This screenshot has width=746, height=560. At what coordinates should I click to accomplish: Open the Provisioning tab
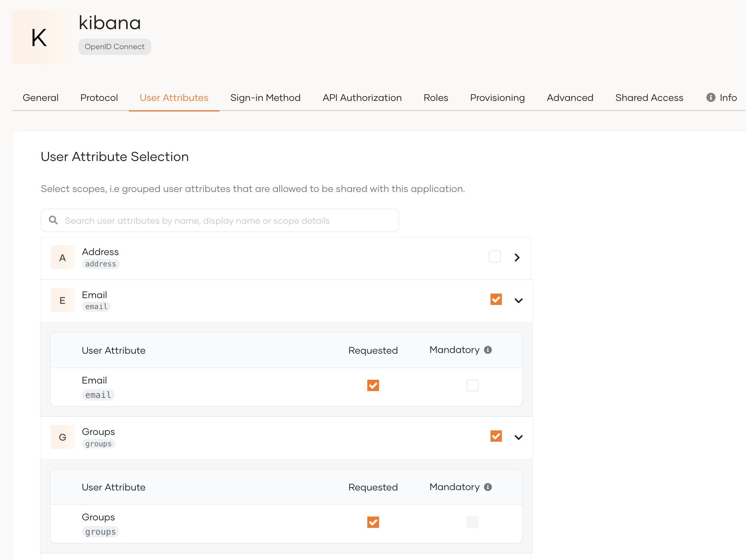[x=497, y=97]
